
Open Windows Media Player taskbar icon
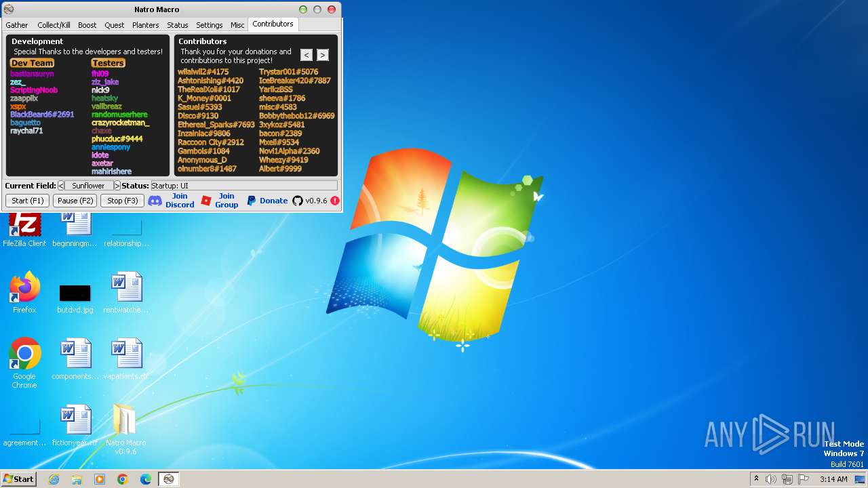(100, 479)
